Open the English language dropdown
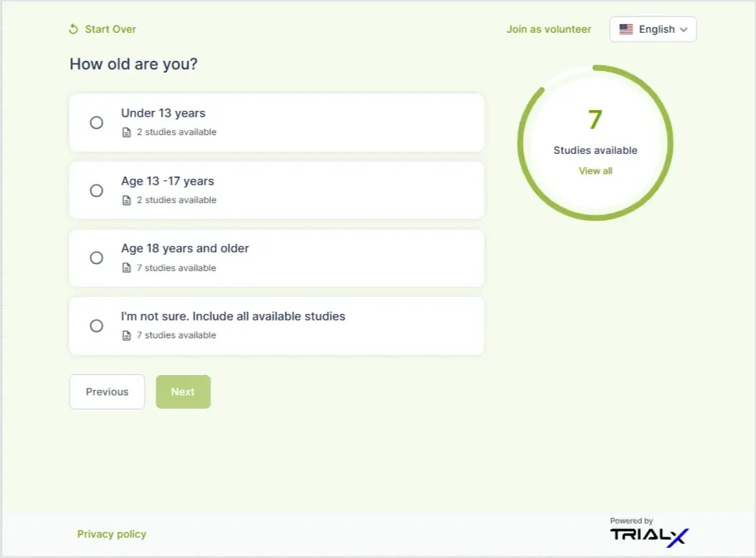Image resolution: width=756 pixels, height=558 pixels. pos(653,30)
